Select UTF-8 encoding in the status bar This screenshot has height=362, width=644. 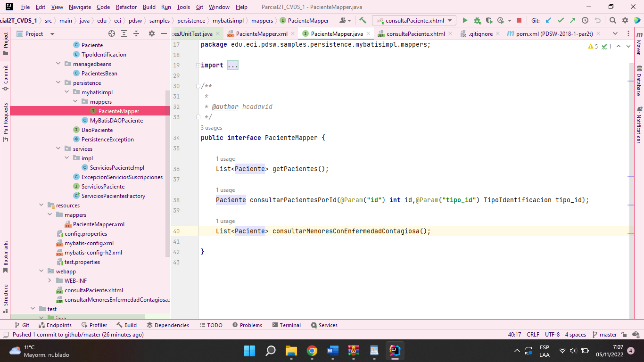point(552,334)
